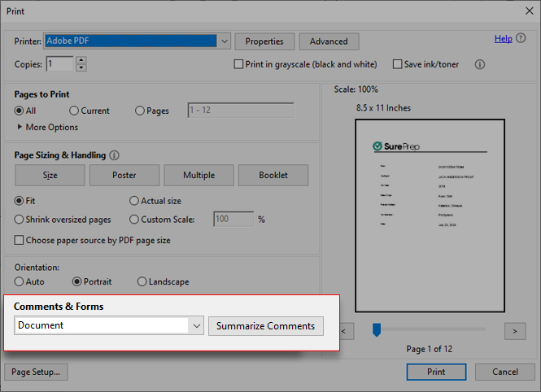
Task: Enable Print in grayscale checkbox
Action: 238,64
